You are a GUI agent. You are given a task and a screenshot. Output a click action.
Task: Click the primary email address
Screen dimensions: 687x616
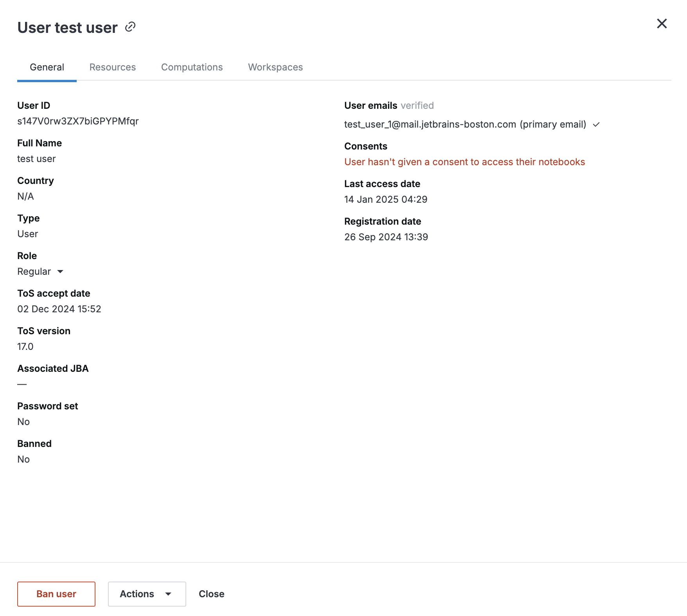(x=430, y=124)
